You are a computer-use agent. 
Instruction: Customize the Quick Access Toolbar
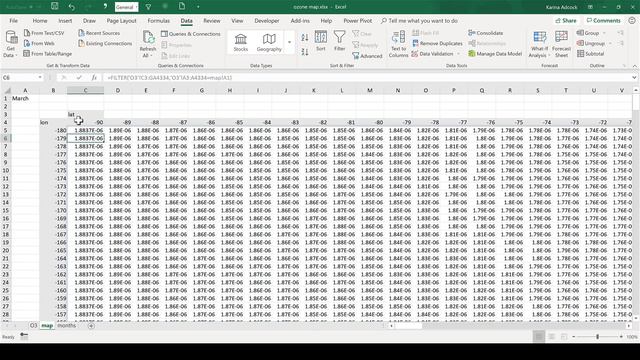click(x=198, y=7)
